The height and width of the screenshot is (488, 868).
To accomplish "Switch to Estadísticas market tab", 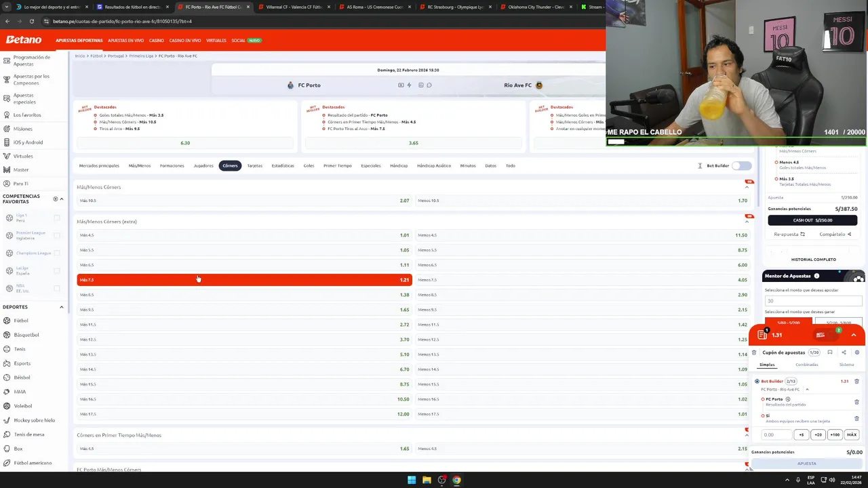I will coord(283,165).
